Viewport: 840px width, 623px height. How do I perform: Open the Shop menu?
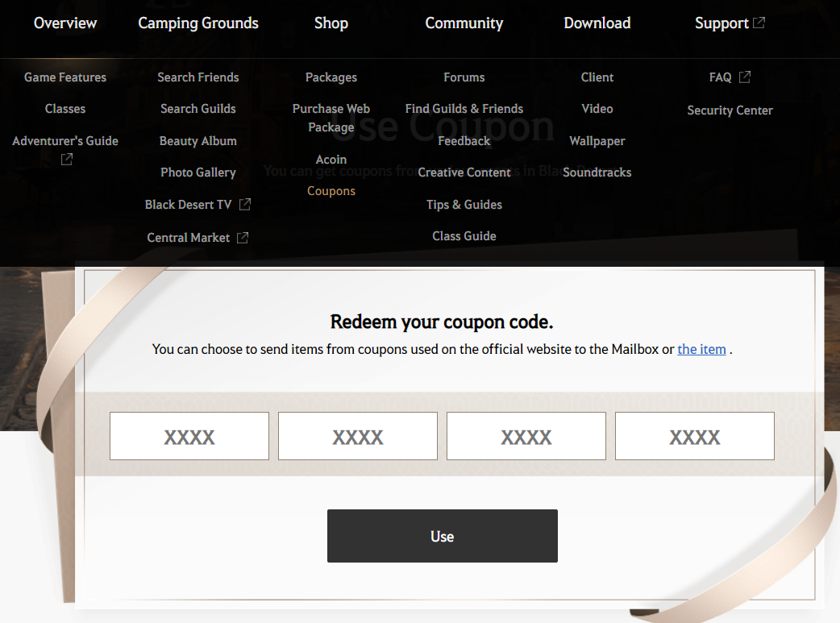pos(331,23)
